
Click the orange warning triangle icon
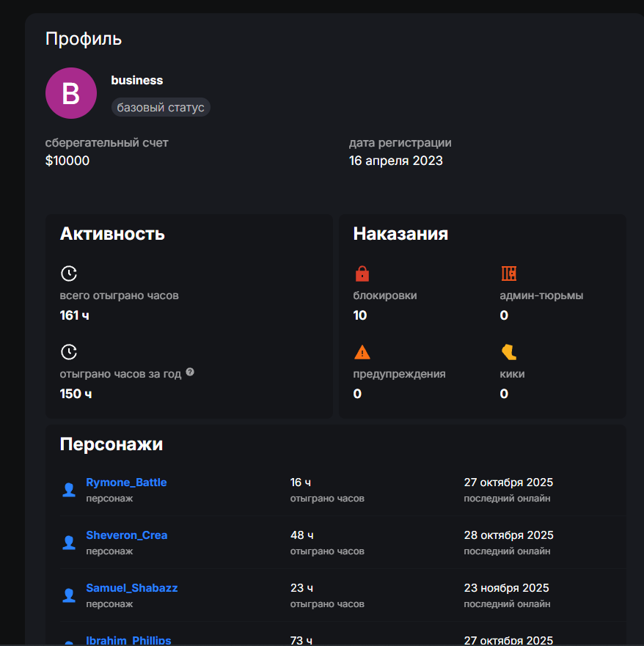point(362,352)
